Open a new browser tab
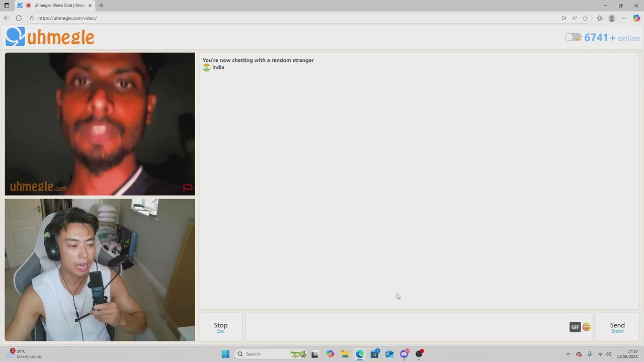 (x=101, y=6)
